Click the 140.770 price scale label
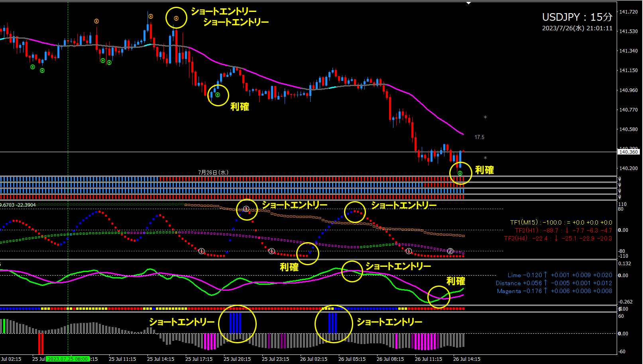This screenshot has height=364, width=643. (x=629, y=110)
